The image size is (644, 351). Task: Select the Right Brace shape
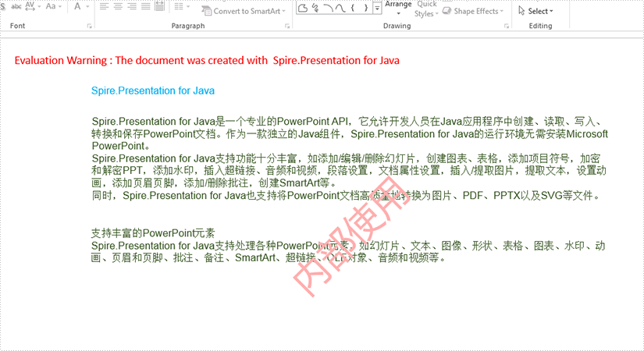[365, 8]
